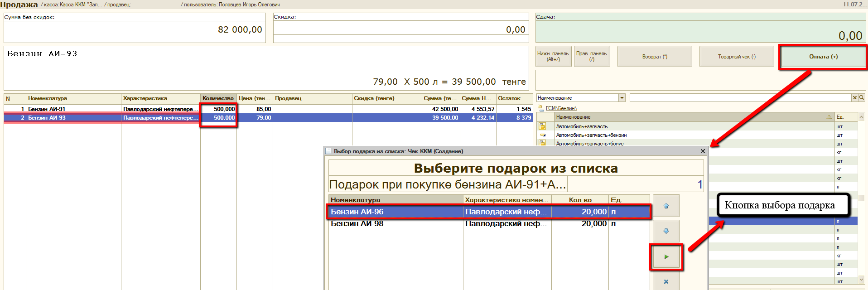Click the Возврат (*) return button
Image resolution: width=868 pixels, height=290 pixels.
click(x=655, y=57)
